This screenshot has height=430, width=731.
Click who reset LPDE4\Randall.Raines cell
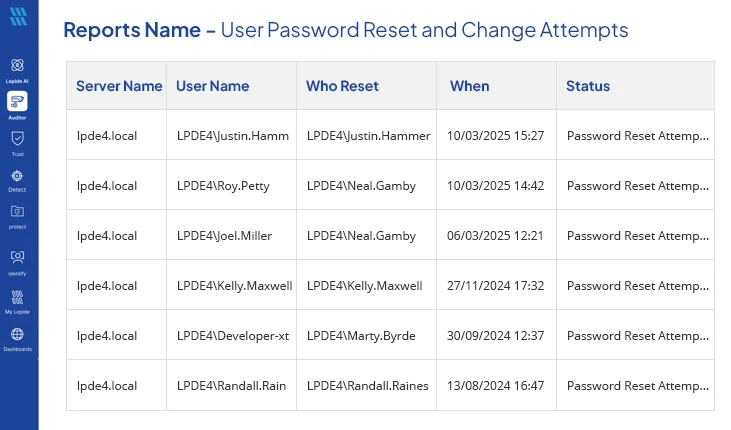click(367, 386)
